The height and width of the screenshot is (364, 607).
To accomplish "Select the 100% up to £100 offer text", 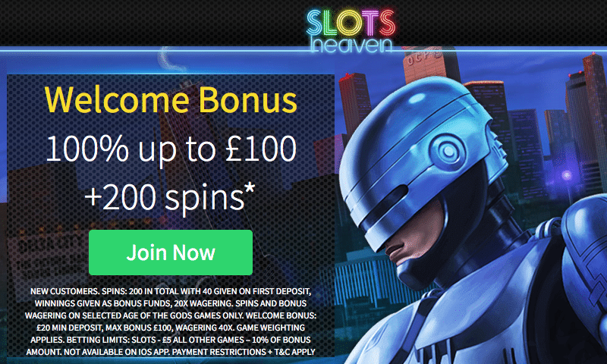I will [171, 149].
